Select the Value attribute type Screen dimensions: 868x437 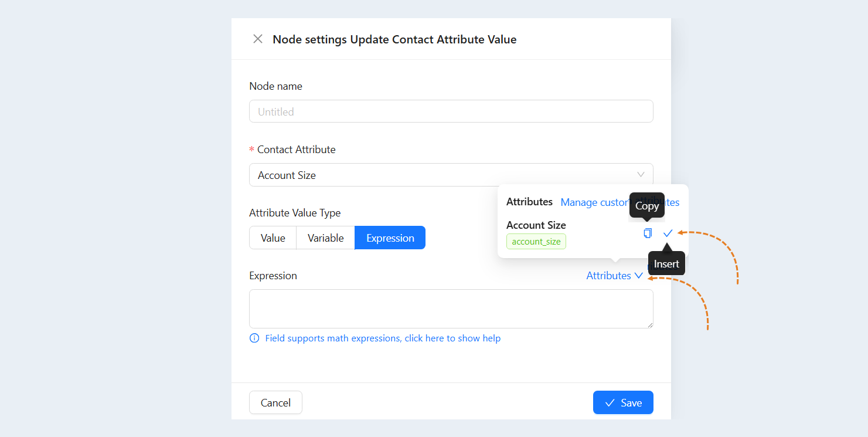click(273, 238)
